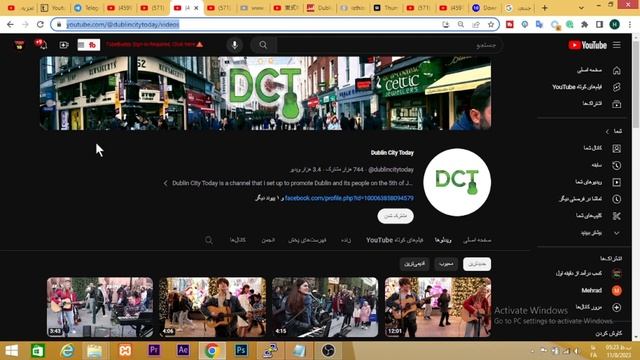
Task: Open Your videos in the sidebar
Action: 598,182
